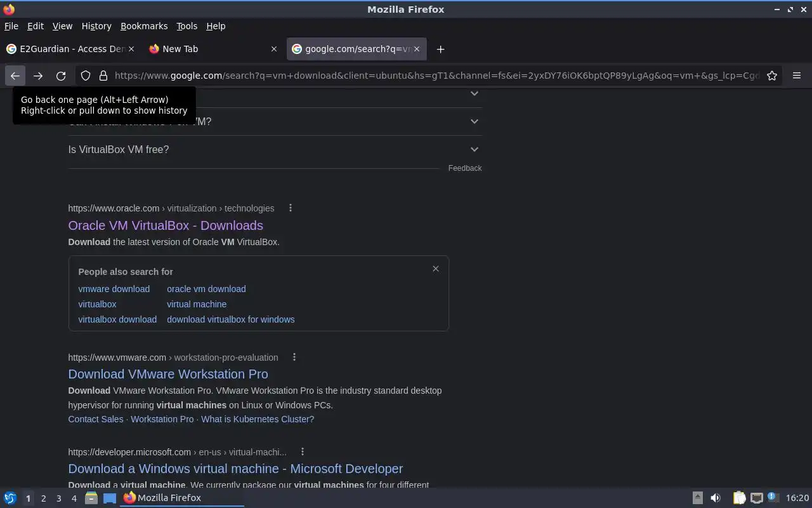Click 'download virtualbox for windows' suggestion
This screenshot has width=812, height=508.
click(x=231, y=319)
